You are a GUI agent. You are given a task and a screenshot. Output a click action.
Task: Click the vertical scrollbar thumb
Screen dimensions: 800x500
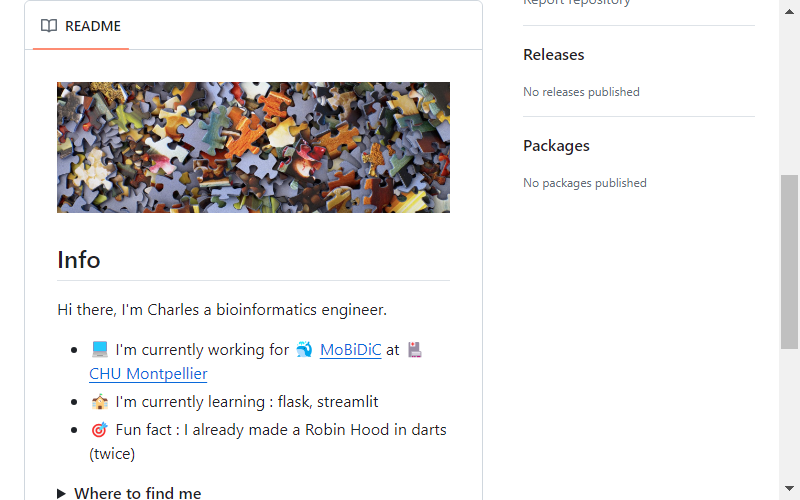coord(789,262)
